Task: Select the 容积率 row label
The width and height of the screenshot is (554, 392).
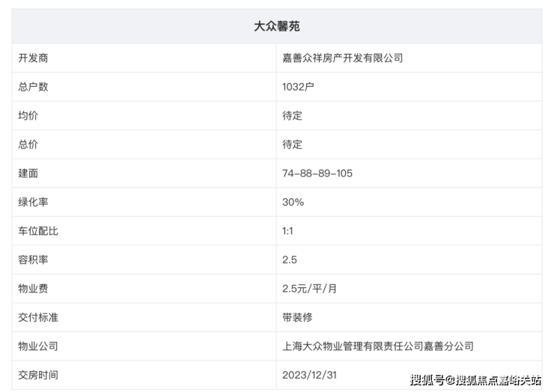Action: [33, 260]
